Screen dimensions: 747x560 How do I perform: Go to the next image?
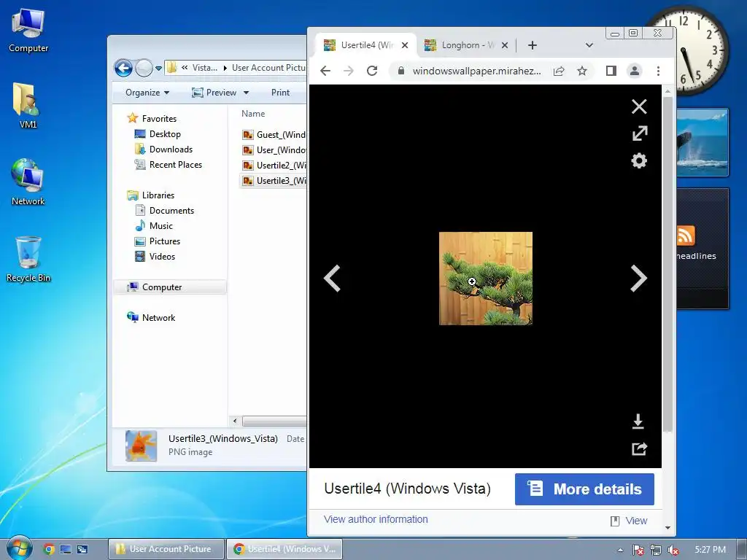[x=638, y=278]
